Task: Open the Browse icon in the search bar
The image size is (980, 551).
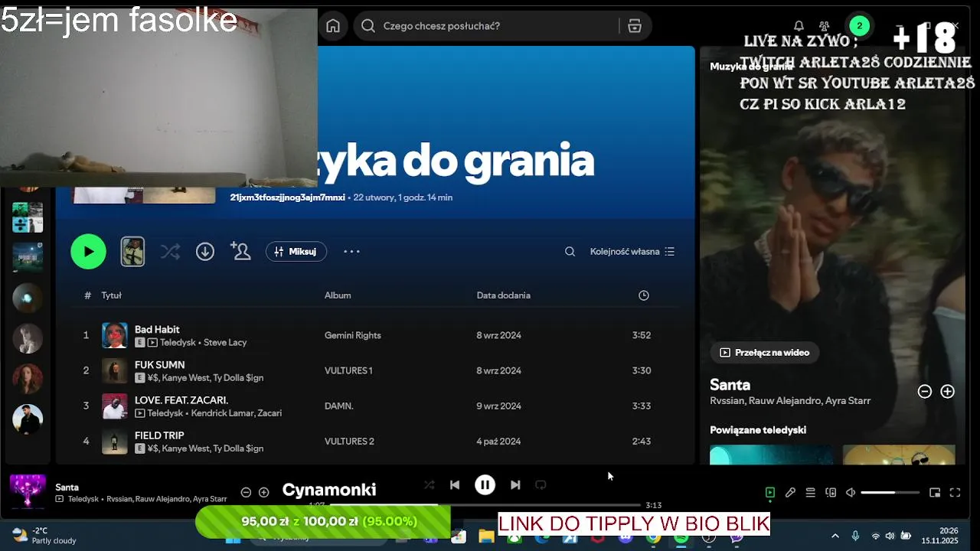Action: 635,26
